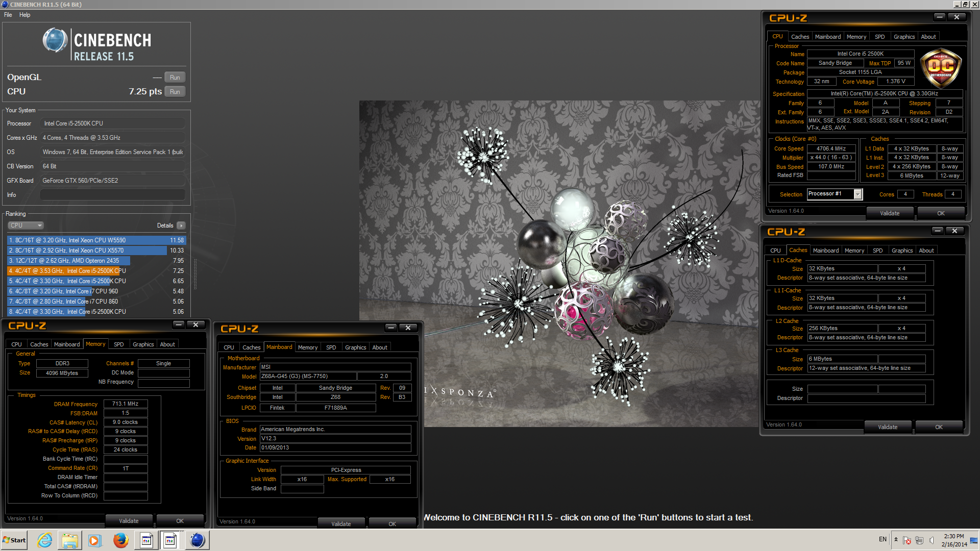Select highlighted ranking row scoring 7.25
The height and width of the screenshot is (551, 980).
[x=96, y=271]
